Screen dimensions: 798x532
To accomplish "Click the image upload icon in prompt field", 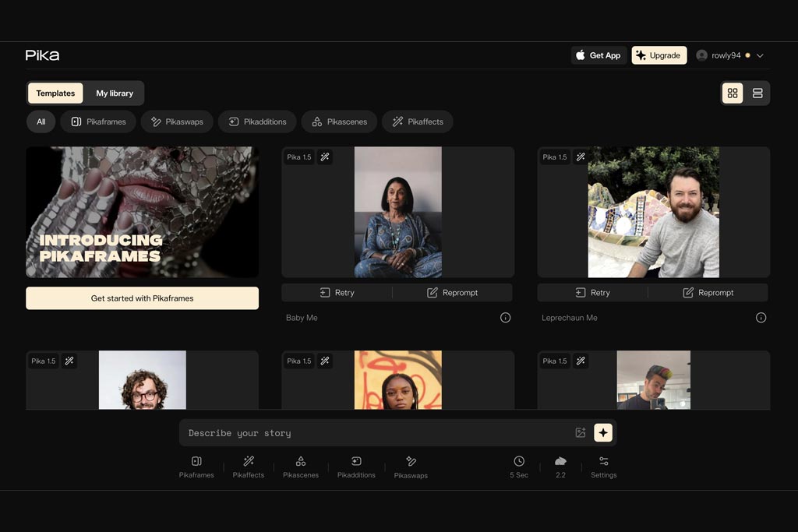I will click(x=580, y=433).
